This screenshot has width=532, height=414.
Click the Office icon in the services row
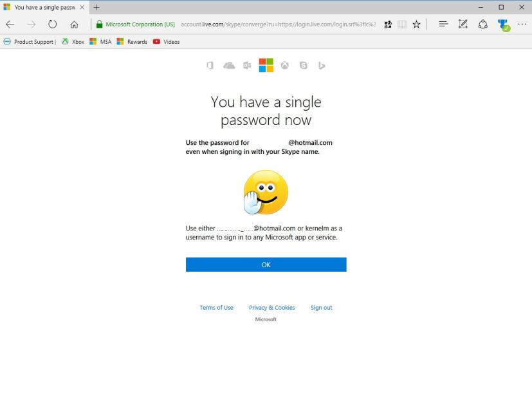[x=210, y=66]
